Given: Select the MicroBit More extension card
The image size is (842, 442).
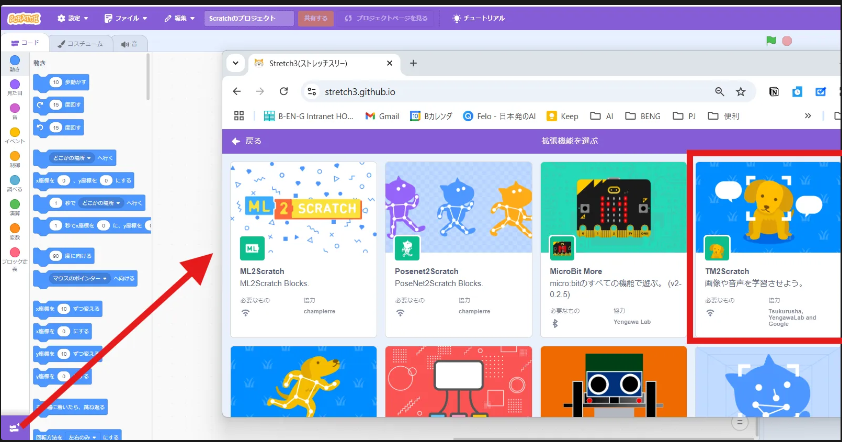Looking at the screenshot, I should click(613, 249).
